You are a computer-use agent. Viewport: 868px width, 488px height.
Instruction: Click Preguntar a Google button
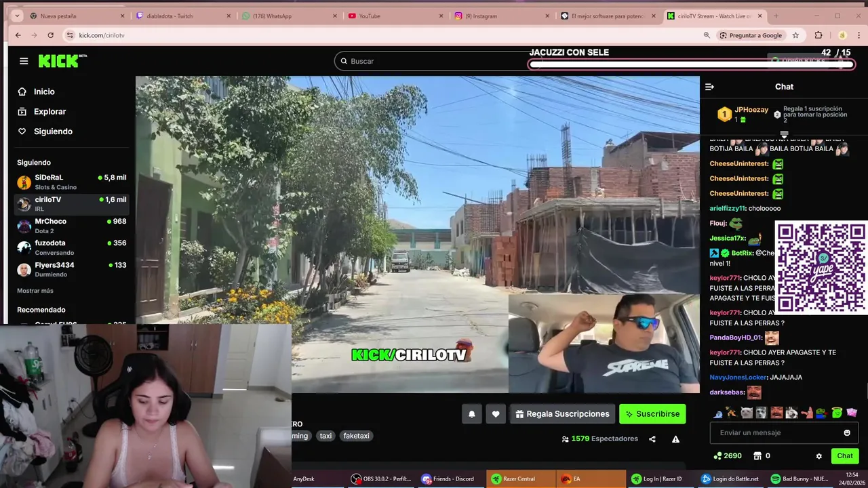coord(751,35)
